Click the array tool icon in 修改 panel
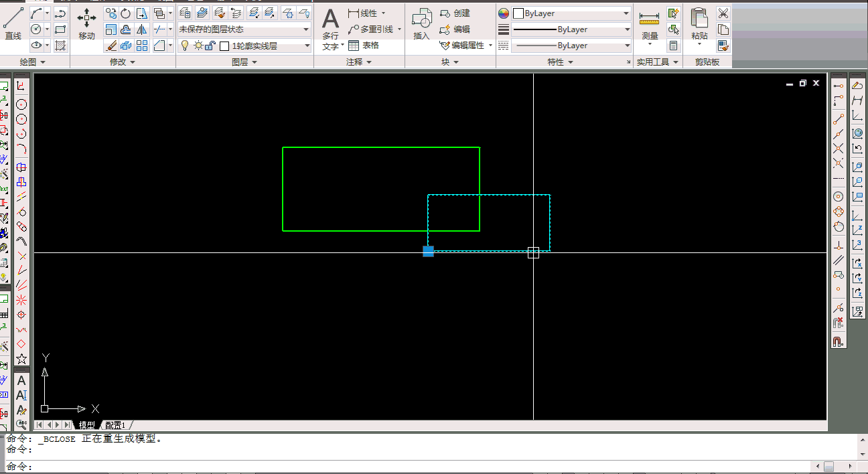The width and height of the screenshot is (868, 474). pos(142,46)
